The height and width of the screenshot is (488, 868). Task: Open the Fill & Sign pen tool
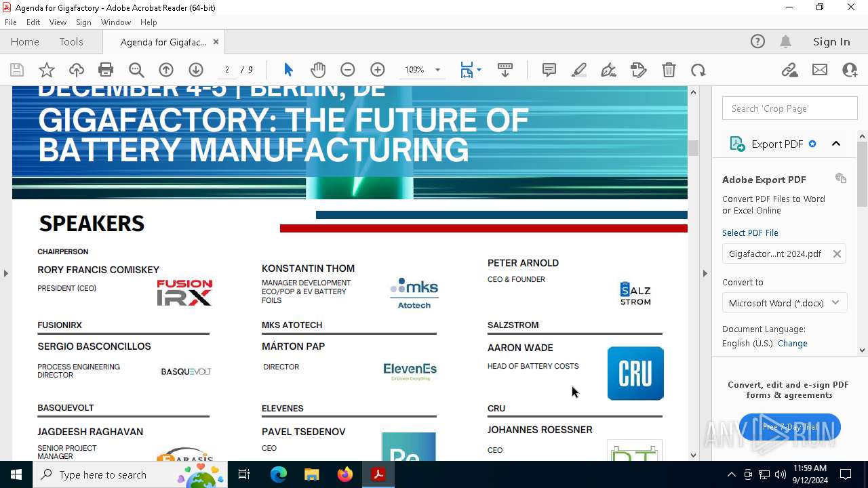[609, 70]
